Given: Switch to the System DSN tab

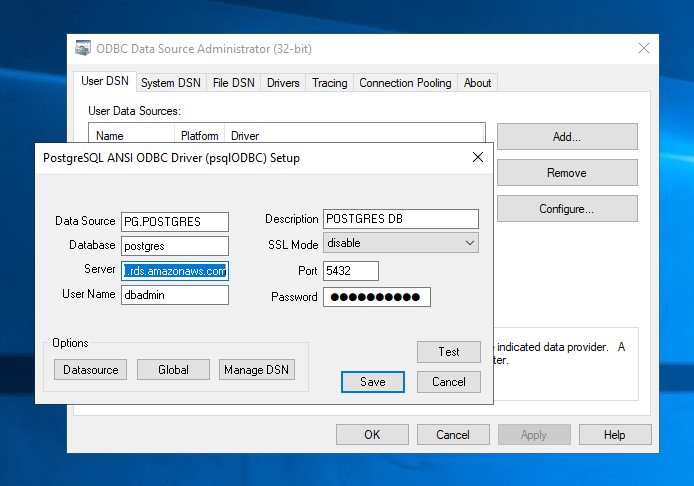Looking at the screenshot, I should (169, 83).
